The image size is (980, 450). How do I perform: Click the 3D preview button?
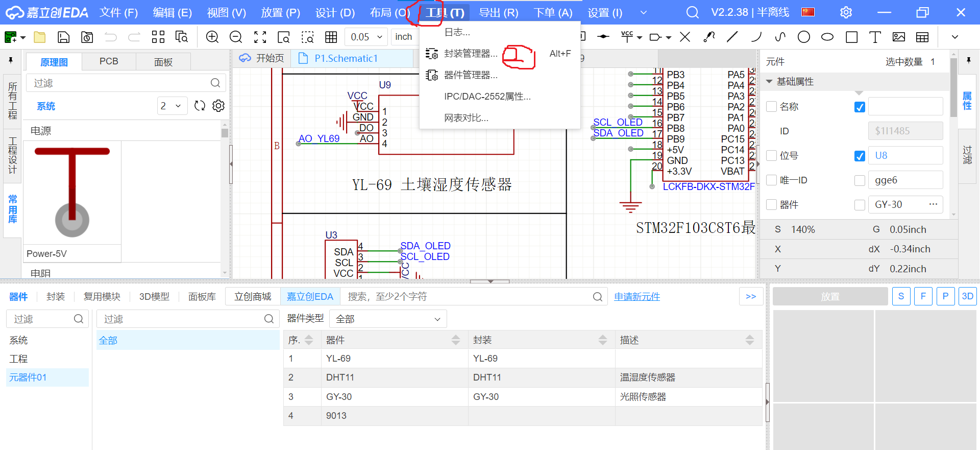967,296
